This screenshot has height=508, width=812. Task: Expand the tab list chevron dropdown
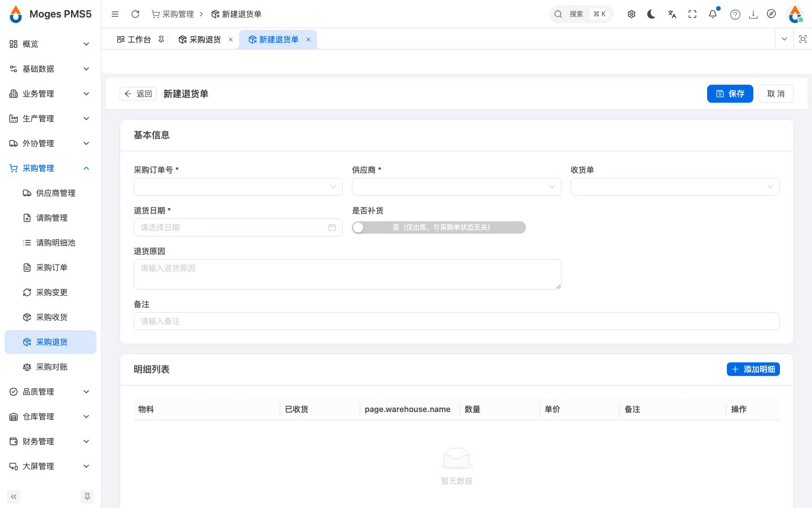pyautogui.click(x=784, y=39)
